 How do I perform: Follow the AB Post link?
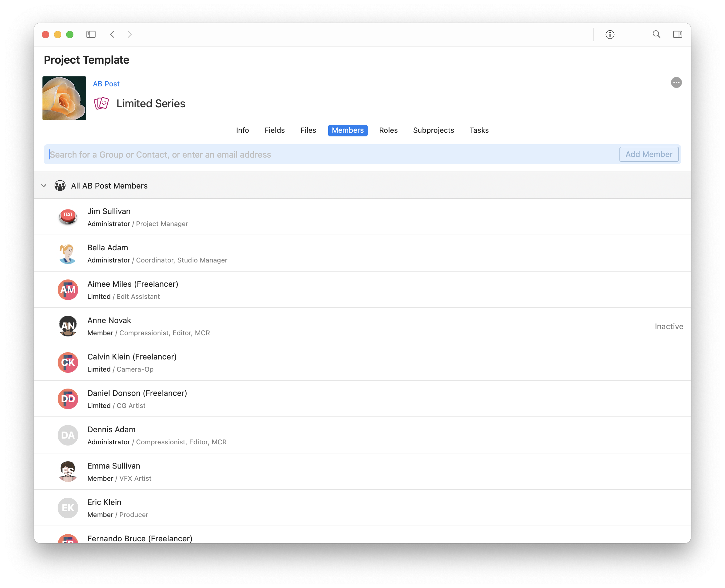(x=106, y=84)
